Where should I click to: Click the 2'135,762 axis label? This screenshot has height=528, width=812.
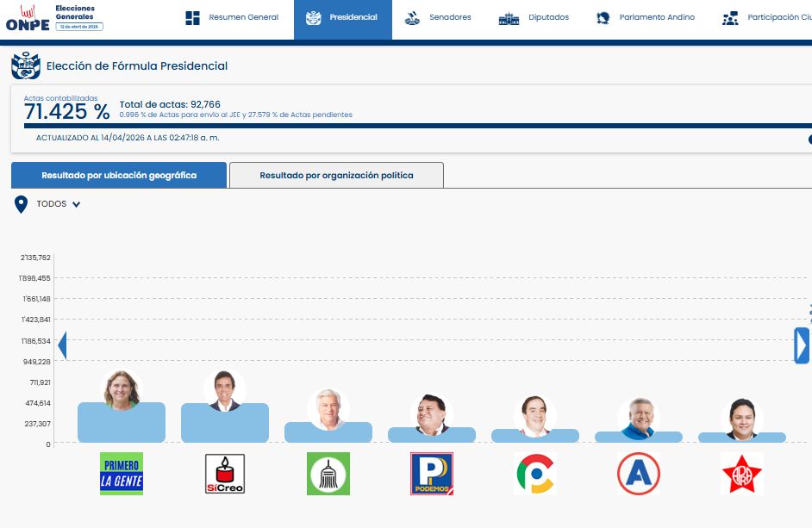(x=35, y=258)
